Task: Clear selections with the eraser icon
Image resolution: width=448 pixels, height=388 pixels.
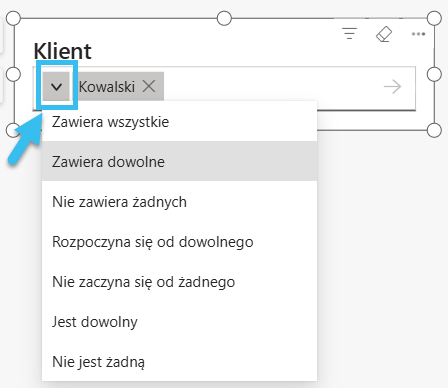Action: (x=384, y=34)
